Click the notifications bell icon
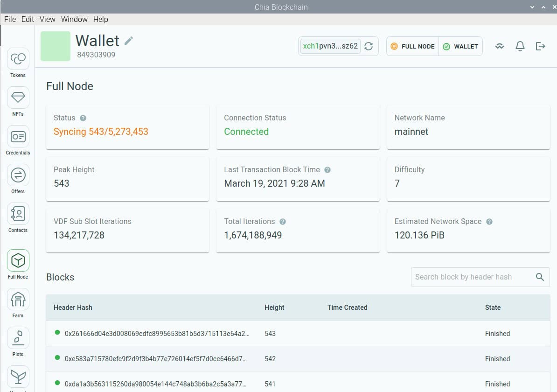Screen dimensions: 557x392 coord(520,46)
